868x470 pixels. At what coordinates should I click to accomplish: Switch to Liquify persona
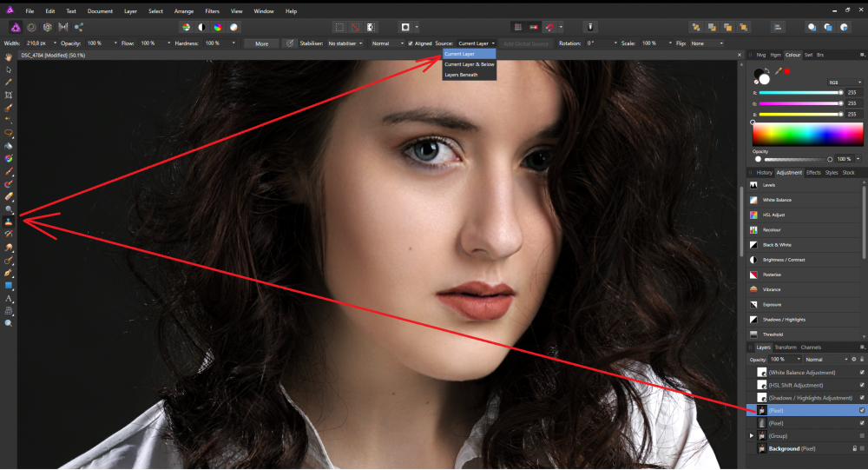pos(31,27)
